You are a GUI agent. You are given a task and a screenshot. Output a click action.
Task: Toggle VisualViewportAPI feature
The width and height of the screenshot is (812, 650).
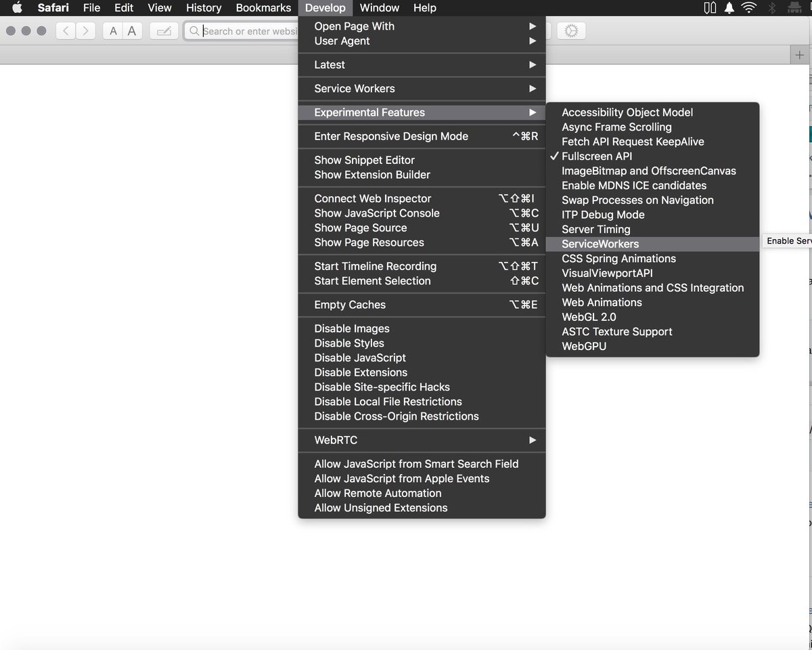pos(652,274)
